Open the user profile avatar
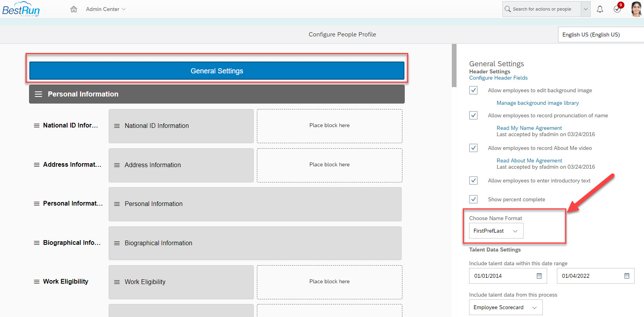The height and width of the screenshot is (317, 644). coord(636,9)
